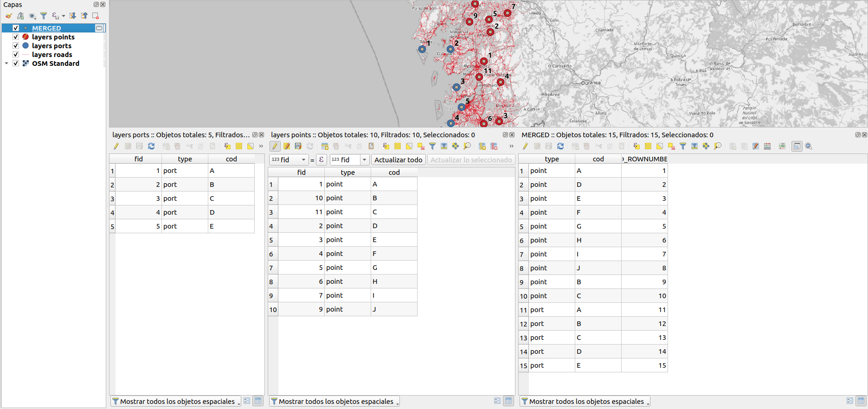Click Collapse All icon in Capas toolbar
868x409 pixels.
click(x=84, y=16)
